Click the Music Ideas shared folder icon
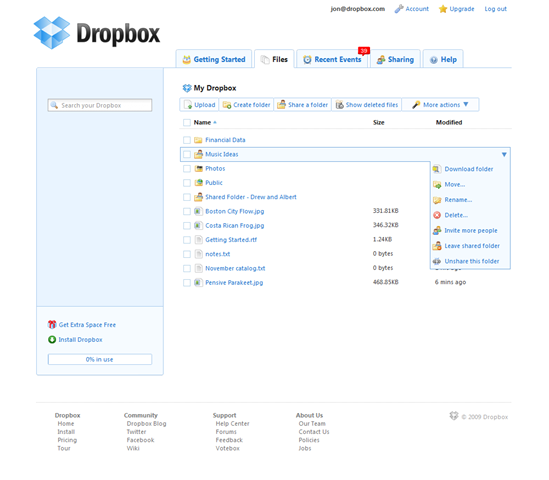Image resolution: width=549 pixels, height=480 pixels. 199,154
